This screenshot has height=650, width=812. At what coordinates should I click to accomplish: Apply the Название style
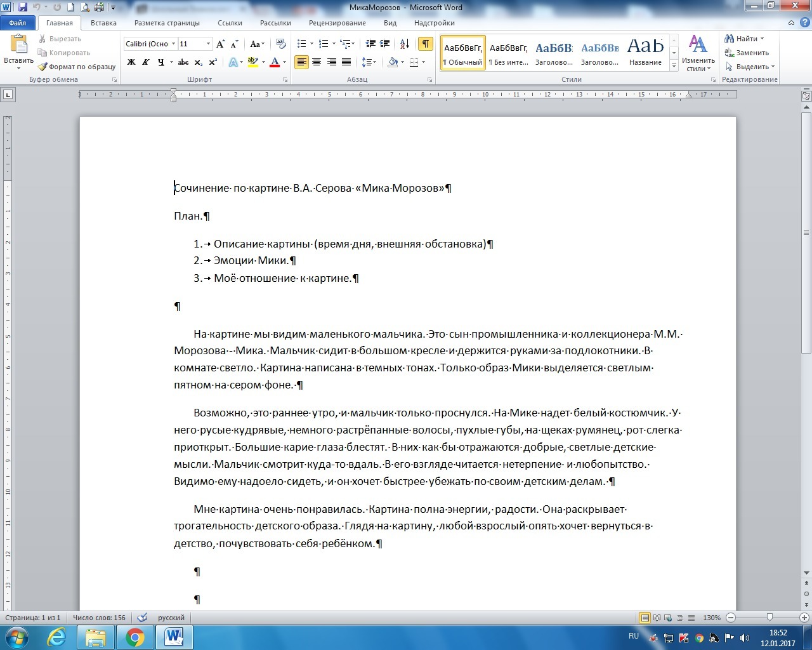(x=645, y=53)
